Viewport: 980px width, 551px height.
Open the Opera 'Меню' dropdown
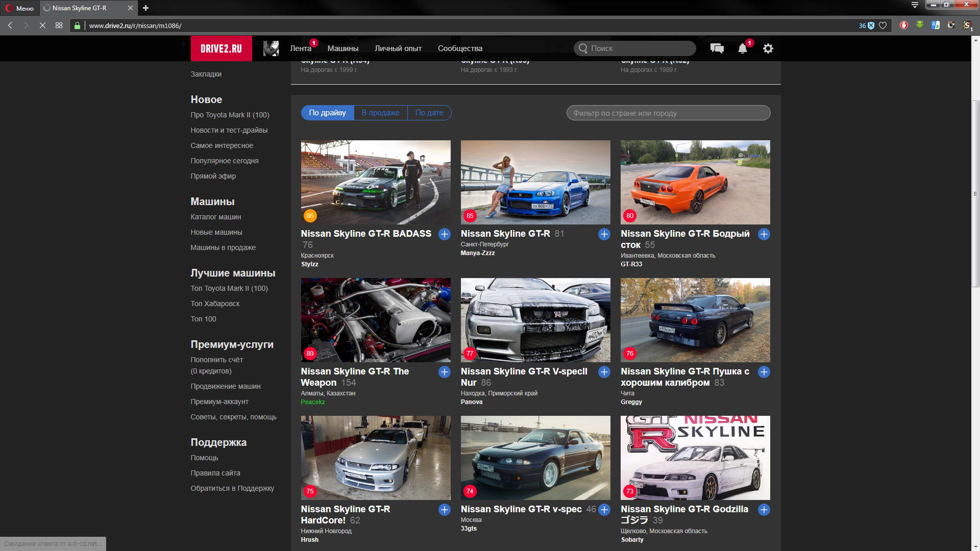[19, 8]
